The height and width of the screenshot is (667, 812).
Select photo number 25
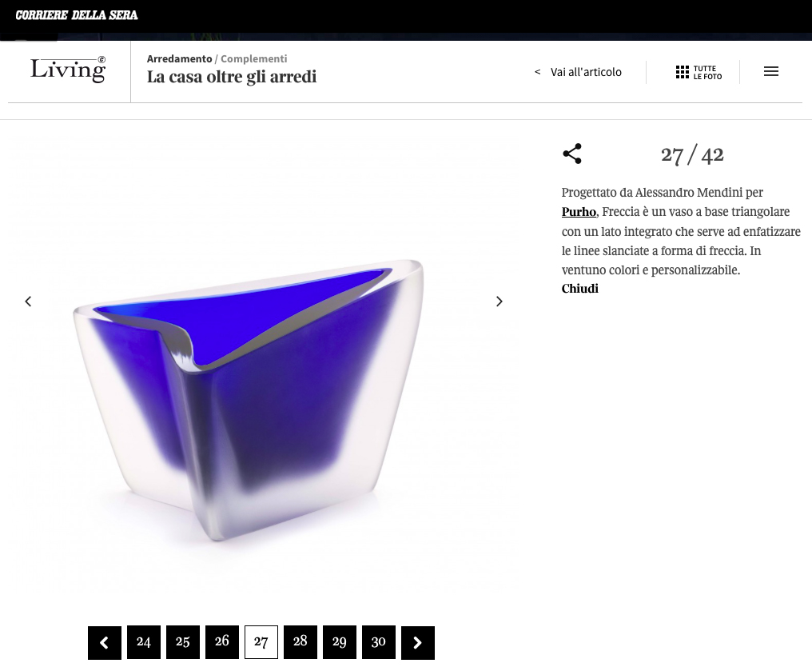pos(183,642)
